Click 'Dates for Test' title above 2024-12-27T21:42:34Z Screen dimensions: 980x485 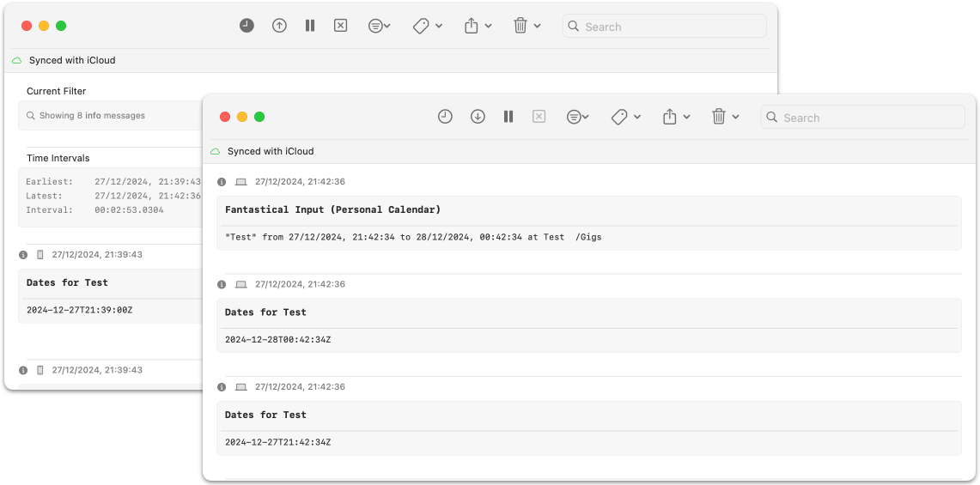(265, 415)
